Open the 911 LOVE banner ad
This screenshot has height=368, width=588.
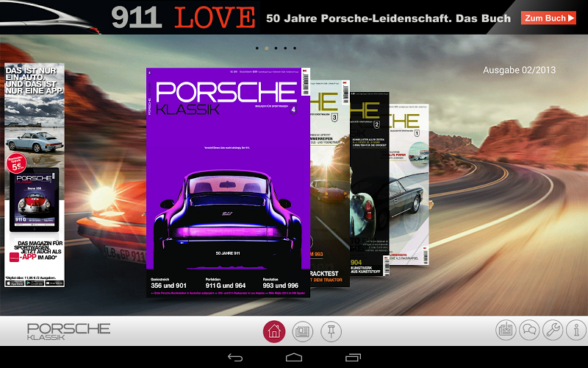(x=294, y=17)
